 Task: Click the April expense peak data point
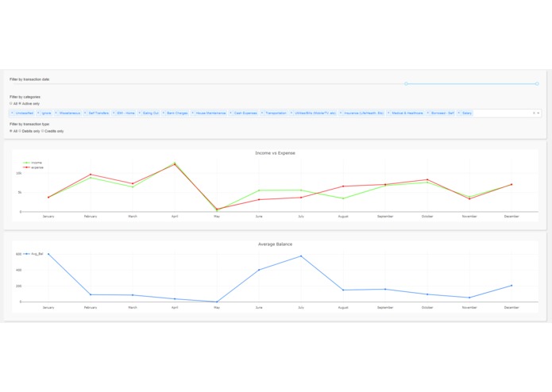click(175, 164)
